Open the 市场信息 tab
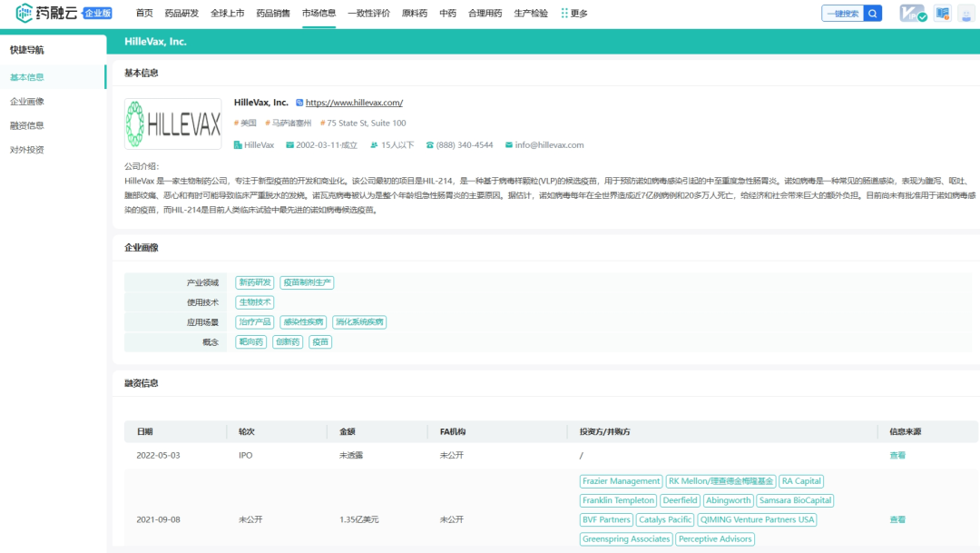Screen dimensions: 980x553 coord(318,14)
